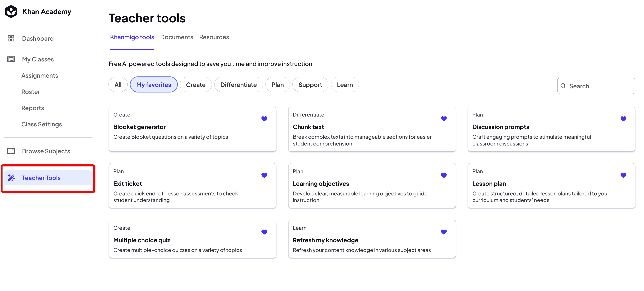The height and width of the screenshot is (291, 644).
Task: Go to Dashboard in the sidebar
Action: pyautogui.click(x=38, y=38)
